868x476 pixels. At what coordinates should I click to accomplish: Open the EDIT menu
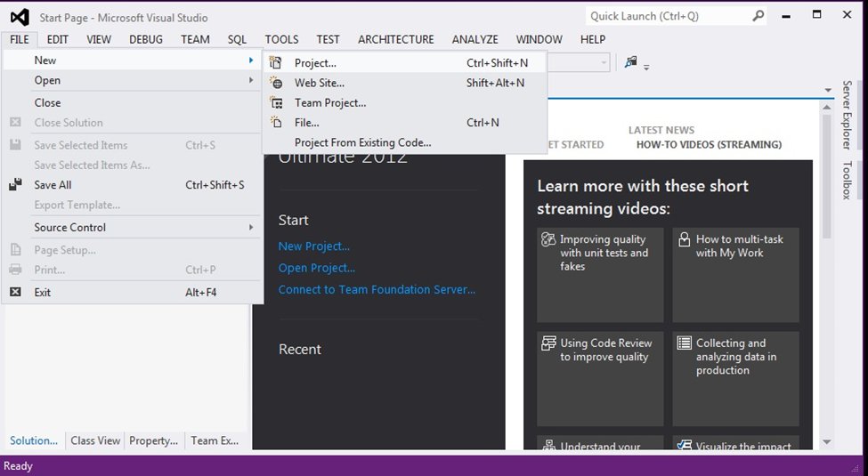(58, 39)
